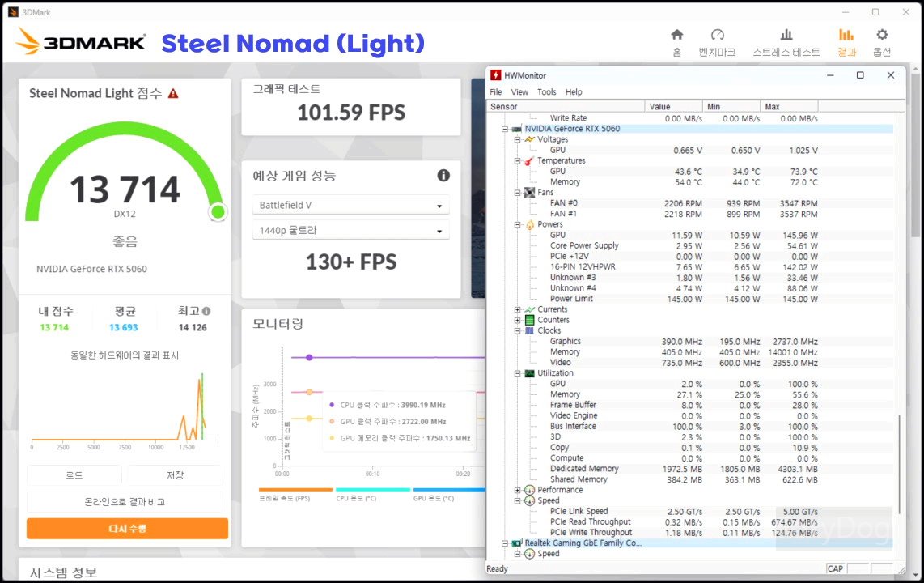
Task: Expand the Currents tree node
Action: coord(517,309)
